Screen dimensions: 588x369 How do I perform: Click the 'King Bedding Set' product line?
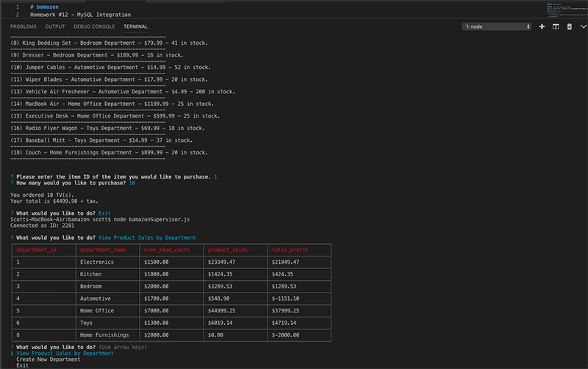click(x=109, y=43)
